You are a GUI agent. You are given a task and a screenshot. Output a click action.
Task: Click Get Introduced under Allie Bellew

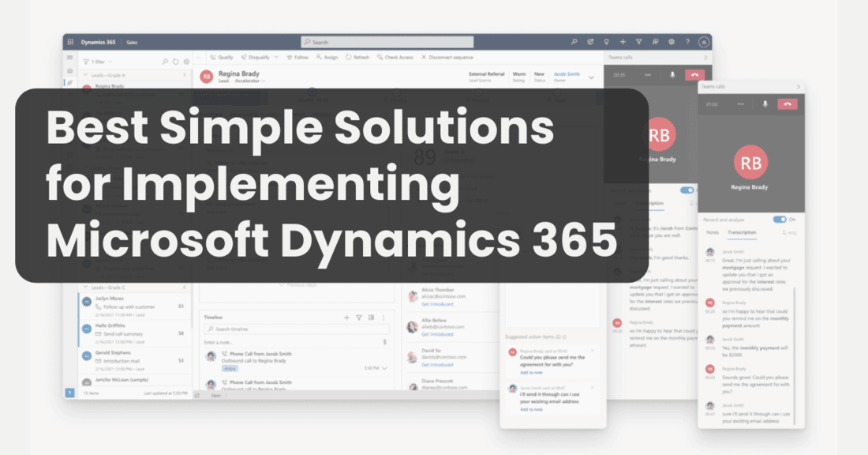(x=437, y=334)
